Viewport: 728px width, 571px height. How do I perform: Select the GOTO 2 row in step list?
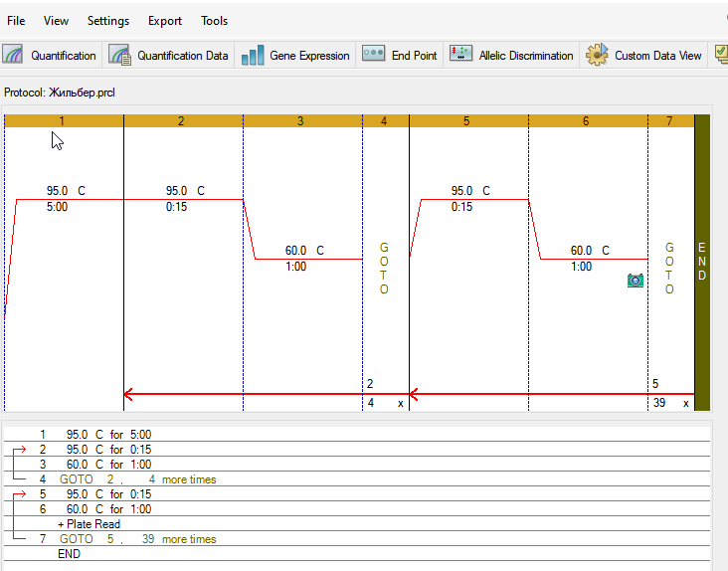pos(137,479)
